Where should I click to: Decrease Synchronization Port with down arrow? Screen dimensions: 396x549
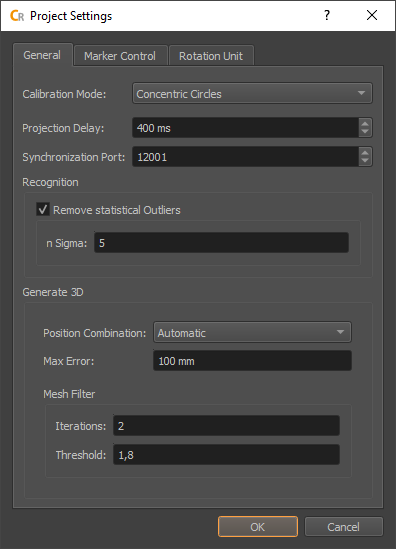click(365, 161)
